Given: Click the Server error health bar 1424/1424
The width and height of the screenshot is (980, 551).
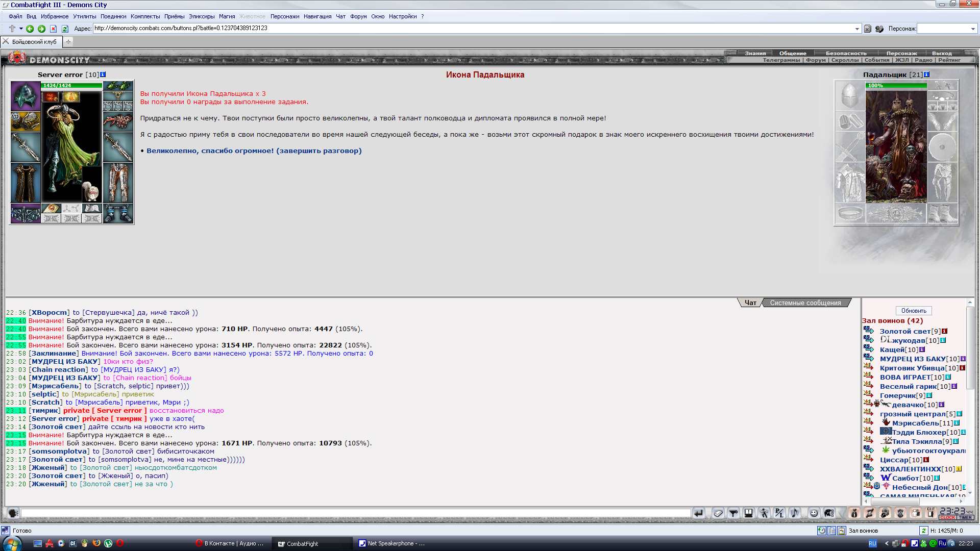Looking at the screenshot, I should [x=71, y=86].
